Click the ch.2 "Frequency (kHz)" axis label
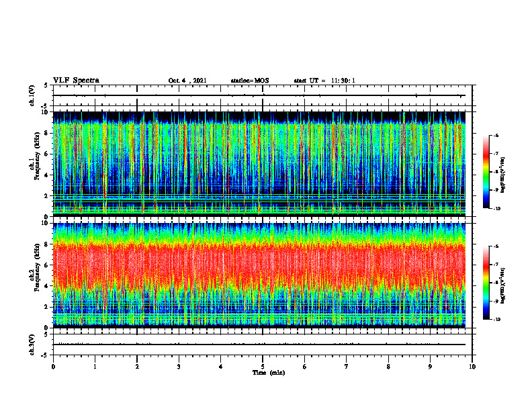Screen dimensions: 532x411 pyautogui.click(x=38, y=267)
